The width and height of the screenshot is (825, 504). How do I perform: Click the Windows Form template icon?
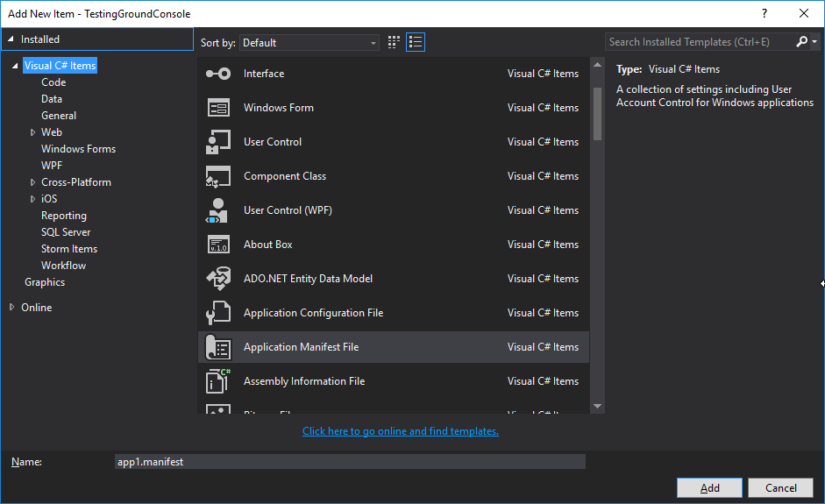[x=217, y=108]
